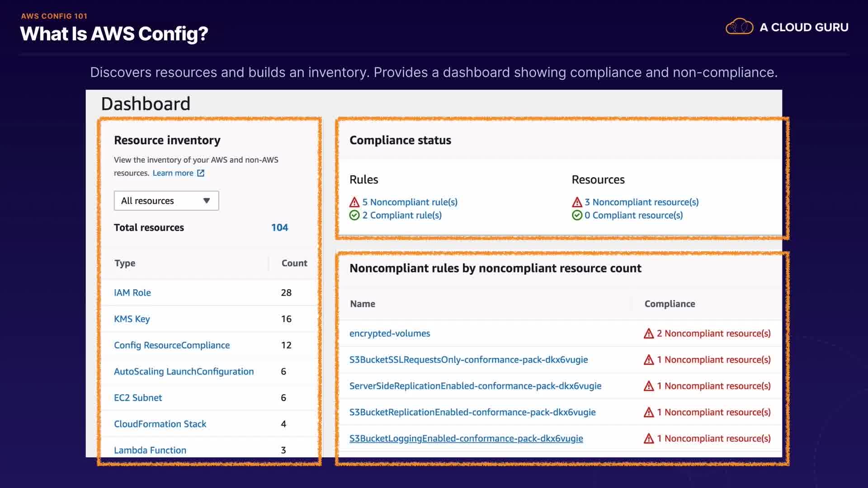Screen dimensions: 868x488
Task: Click the A Cloud Guru cloud logo
Action: (x=739, y=27)
